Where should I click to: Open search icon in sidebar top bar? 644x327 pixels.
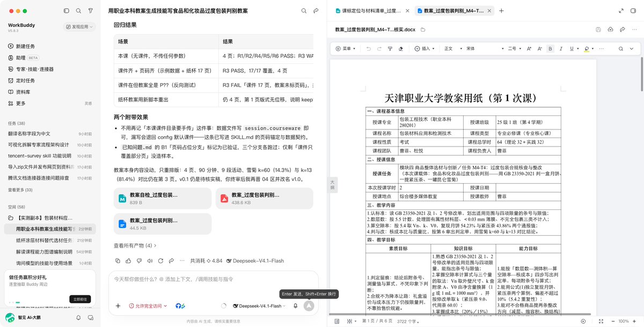point(78,11)
